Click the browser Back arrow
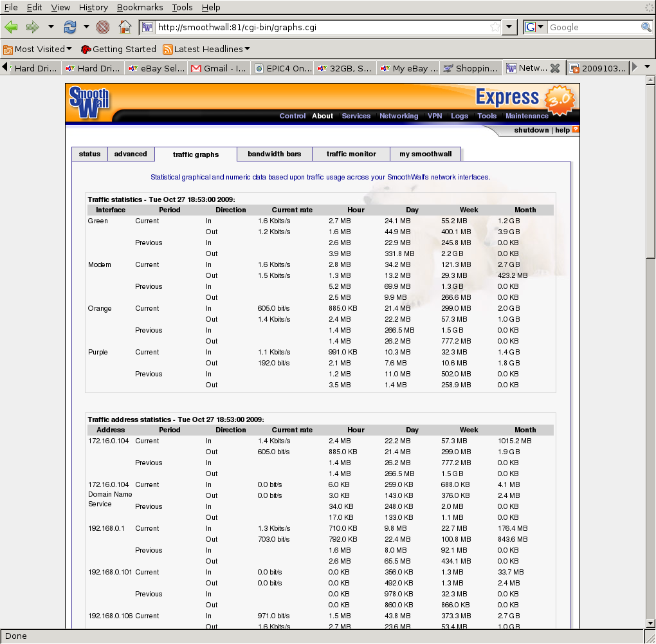The width and height of the screenshot is (656, 644). pos(11,27)
